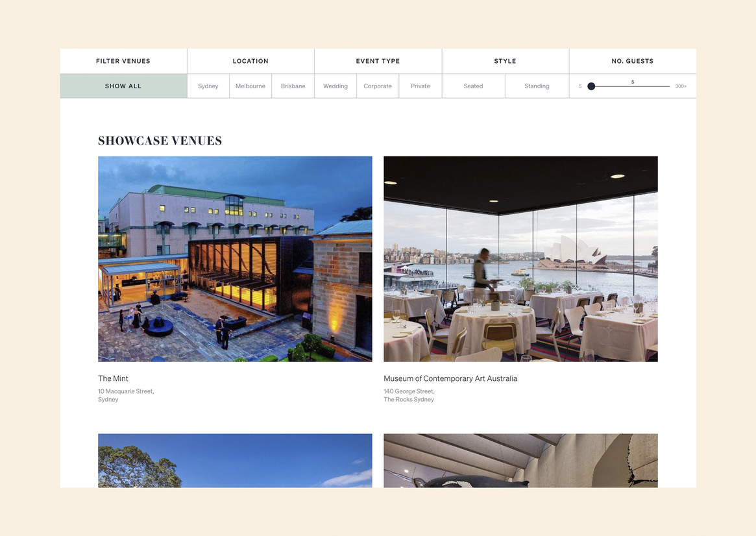Open The Mint venue title link
756x536 pixels.
(114, 378)
